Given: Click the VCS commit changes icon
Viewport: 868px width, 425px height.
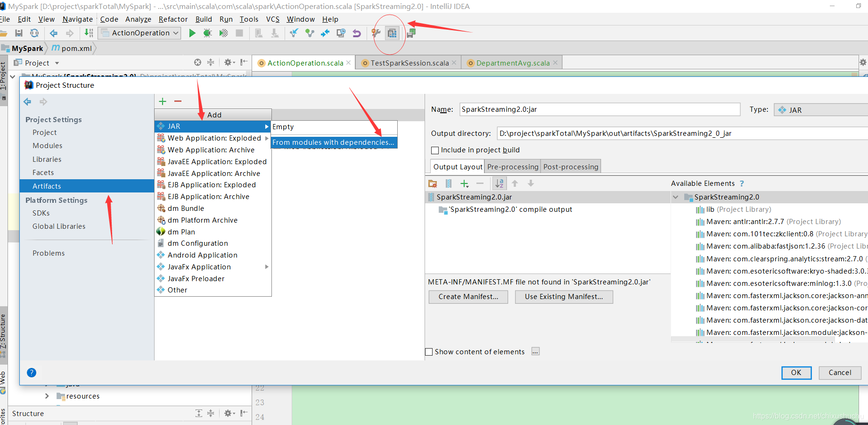Looking at the screenshot, I should (x=310, y=33).
